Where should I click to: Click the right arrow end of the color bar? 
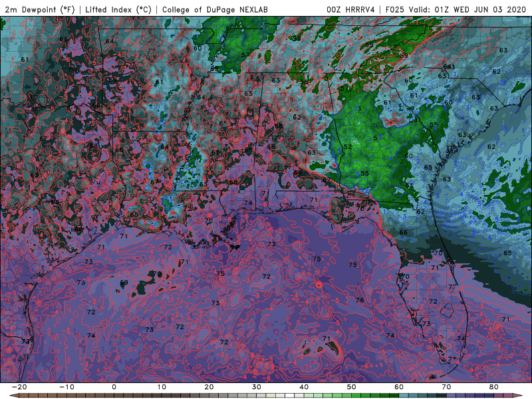pos(519,396)
